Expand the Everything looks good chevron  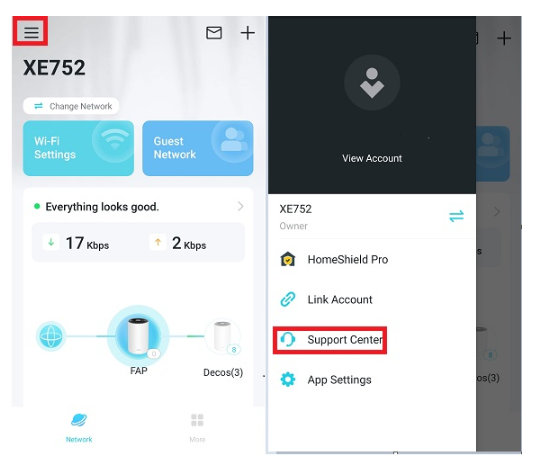coord(240,207)
